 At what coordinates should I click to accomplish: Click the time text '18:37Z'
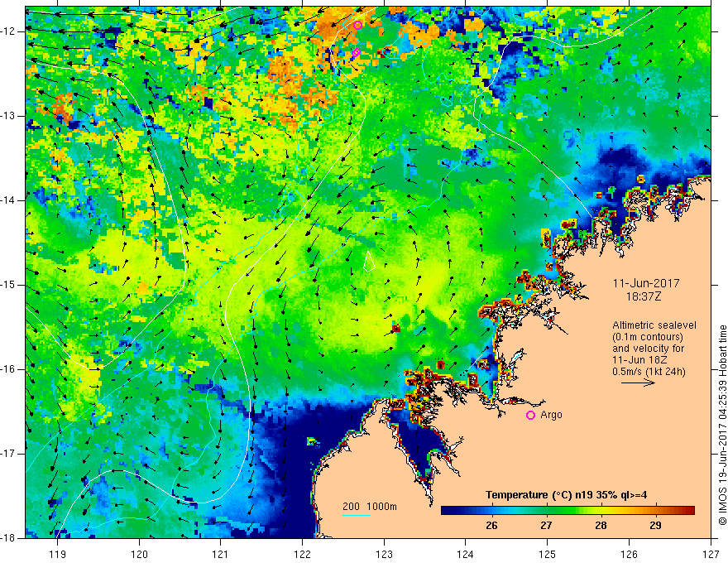point(644,296)
